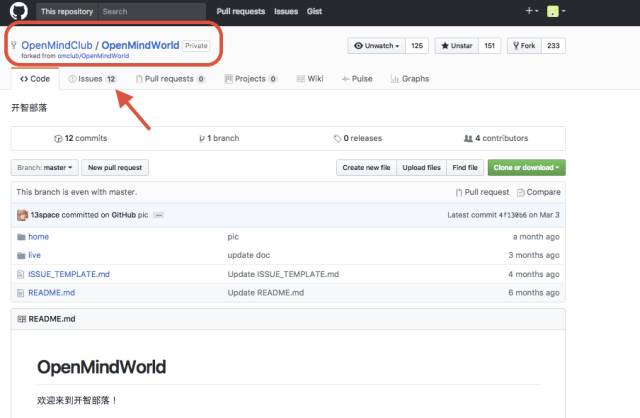View the 233 forks count
This screenshot has height=418, width=640.
[x=553, y=46]
